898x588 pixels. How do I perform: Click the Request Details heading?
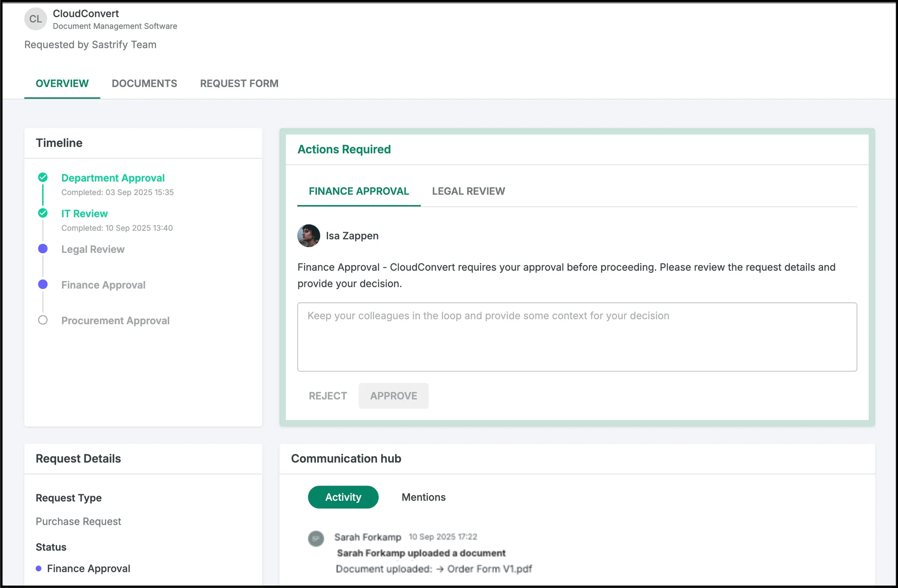pos(78,458)
